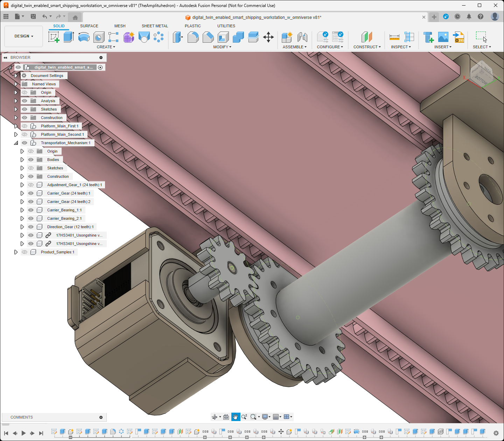
Task: Toggle visibility of Platform_Main_Second:1
Action: (24, 134)
